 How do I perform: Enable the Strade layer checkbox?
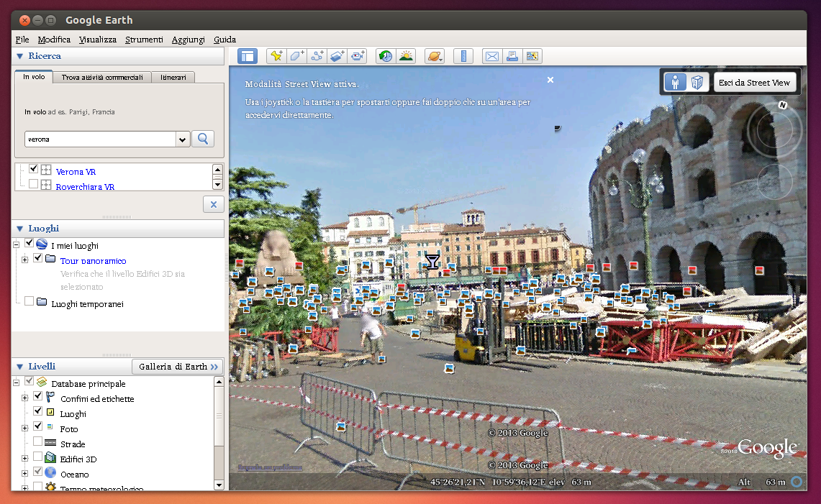coord(37,441)
